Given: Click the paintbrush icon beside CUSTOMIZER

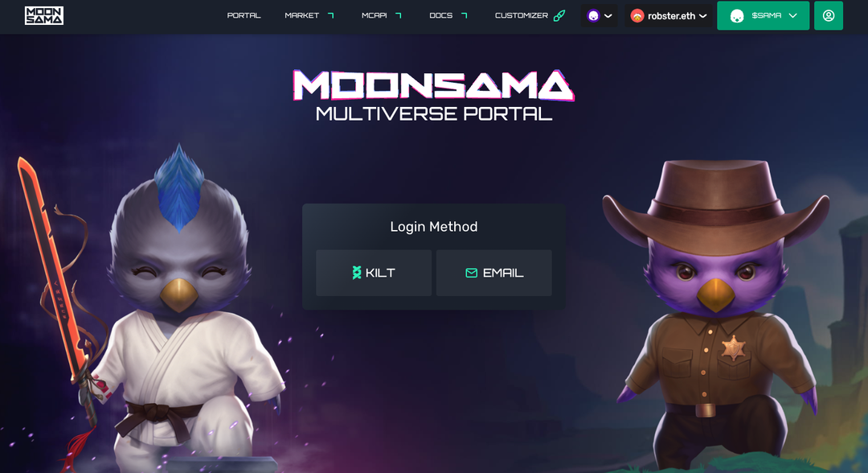Looking at the screenshot, I should click(x=559, y=15).
